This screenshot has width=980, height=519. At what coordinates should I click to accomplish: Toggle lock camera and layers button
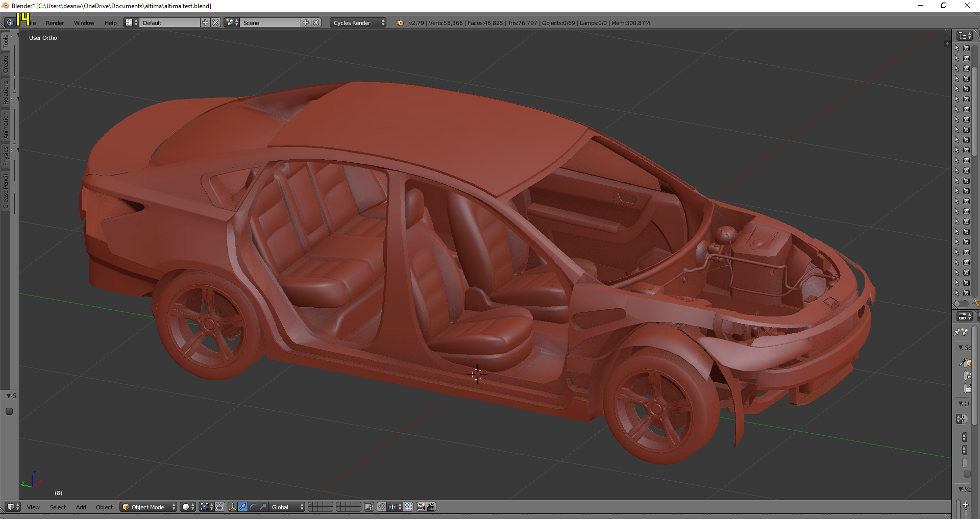tap(369, 507)
